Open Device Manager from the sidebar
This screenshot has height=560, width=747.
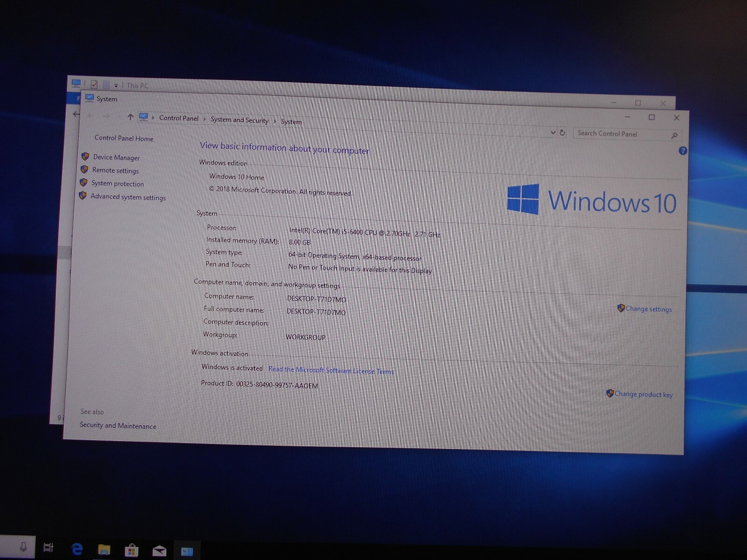point(116,157)
